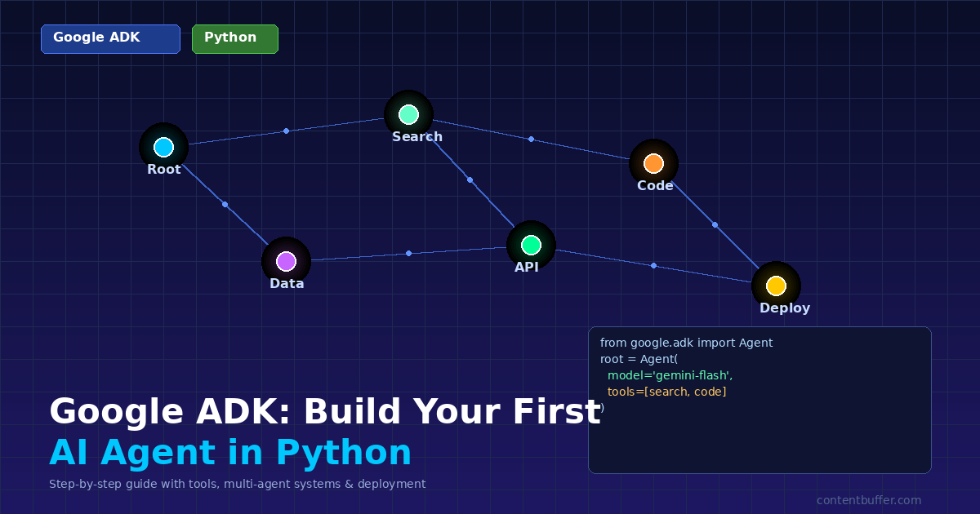Click the connector dot between Data and API
This screenshot has height=514, width=980.
click(408, 253)
